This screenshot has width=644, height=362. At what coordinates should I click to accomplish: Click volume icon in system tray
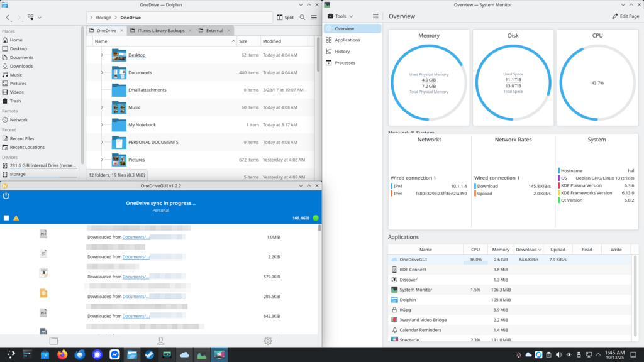coord(558,354)
